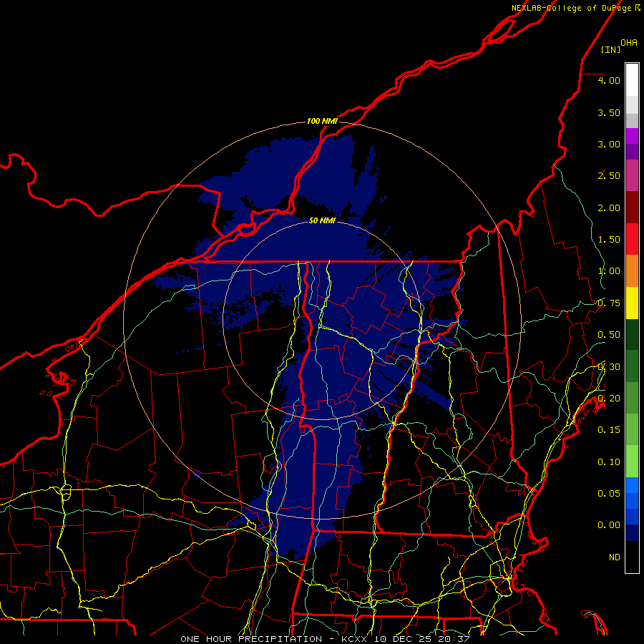Click the lightest blue legend swatch
The image size is (644, 644).
(632, 485)
